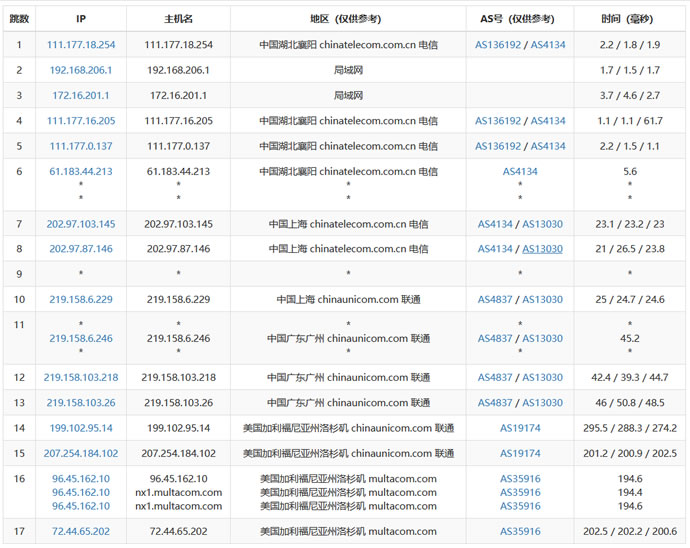690x548 pixels.
Task: Open AS19174 in the hop 14 row
Action: click(520, 428)
